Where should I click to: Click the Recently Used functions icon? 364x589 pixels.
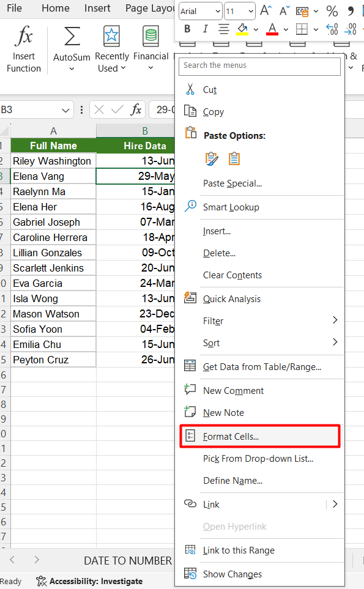pyautogui.click(x=111, y=37)
